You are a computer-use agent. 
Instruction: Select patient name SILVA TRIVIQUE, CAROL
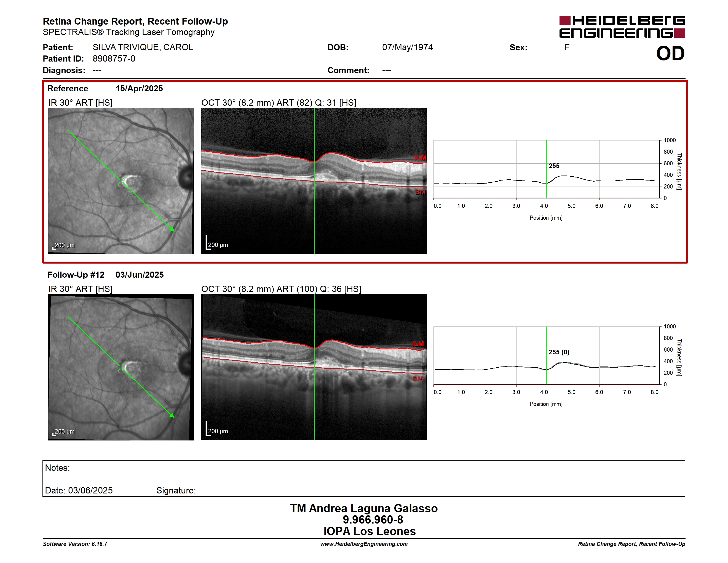(143, 47)
